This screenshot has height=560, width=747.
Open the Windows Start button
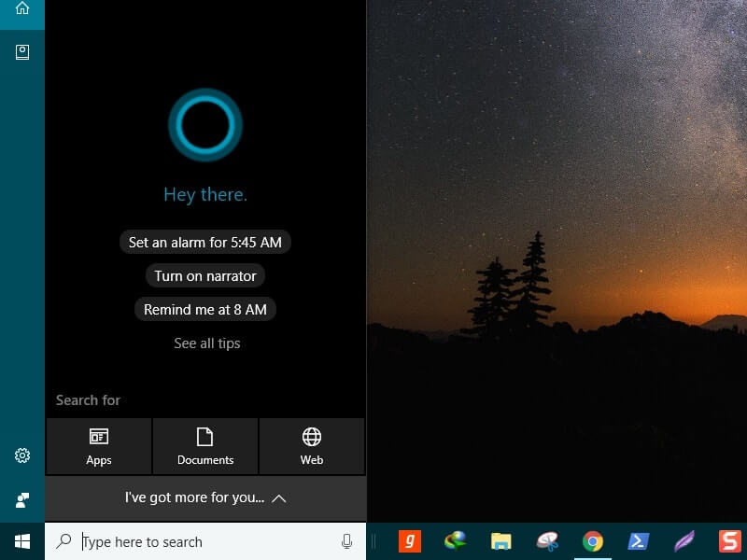point(21,541)
